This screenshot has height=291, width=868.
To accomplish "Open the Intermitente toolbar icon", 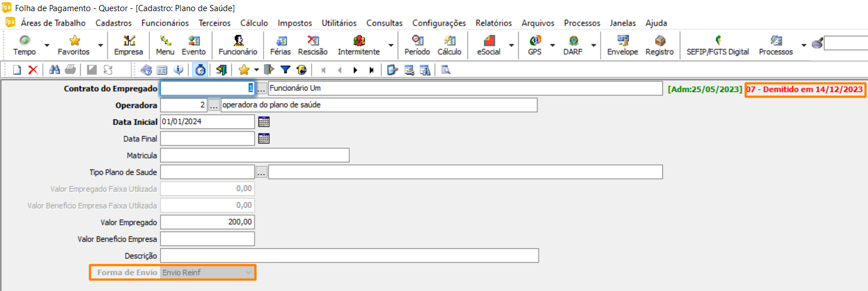I will 359,45.
